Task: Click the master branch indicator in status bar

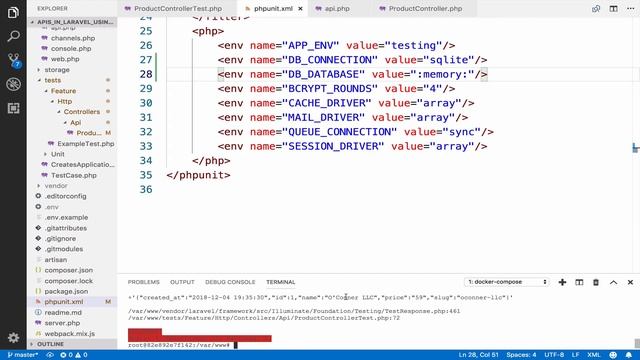Action: pyautogui.click(x=22, y=355)
